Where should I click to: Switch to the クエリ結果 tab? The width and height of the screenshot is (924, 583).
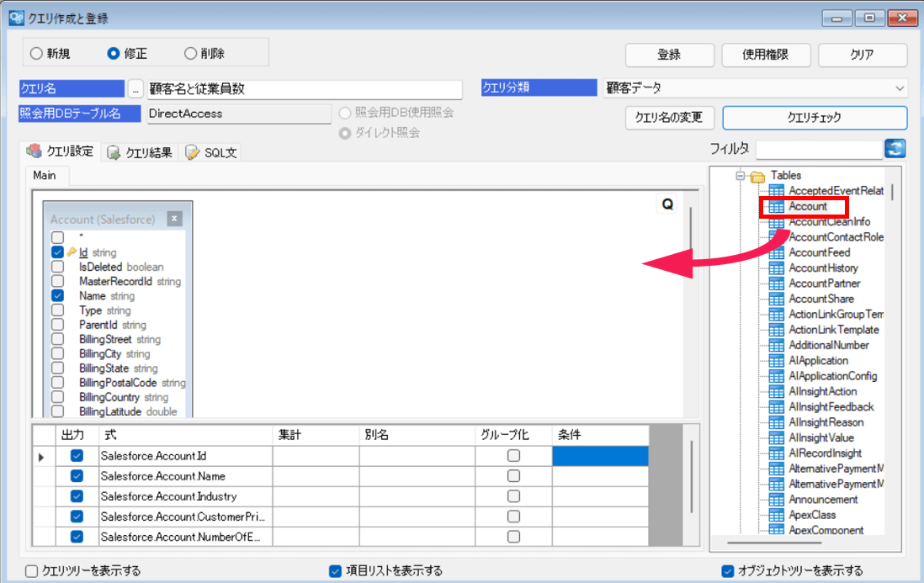tap(140, 152)
